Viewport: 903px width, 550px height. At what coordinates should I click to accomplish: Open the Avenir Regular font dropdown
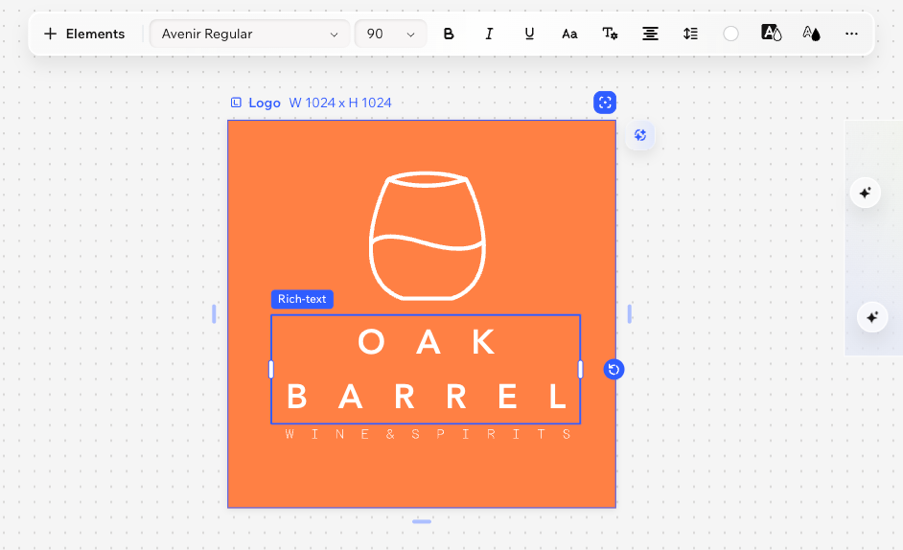249,34
